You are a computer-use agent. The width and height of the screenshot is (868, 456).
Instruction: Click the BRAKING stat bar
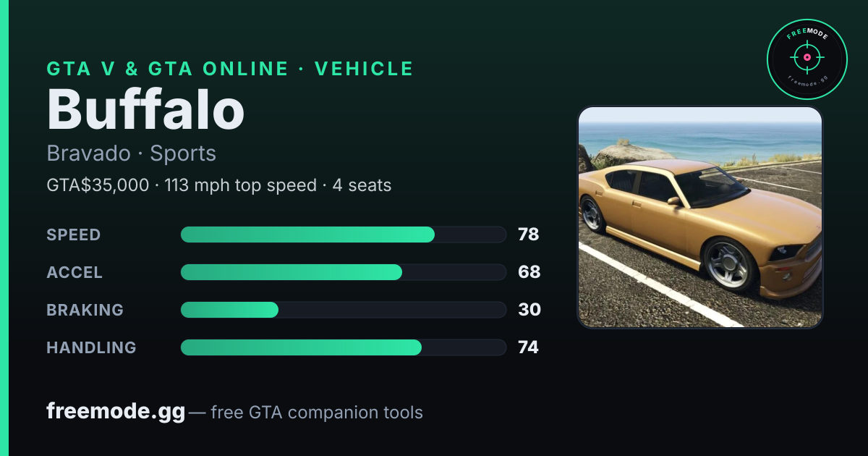343,310
